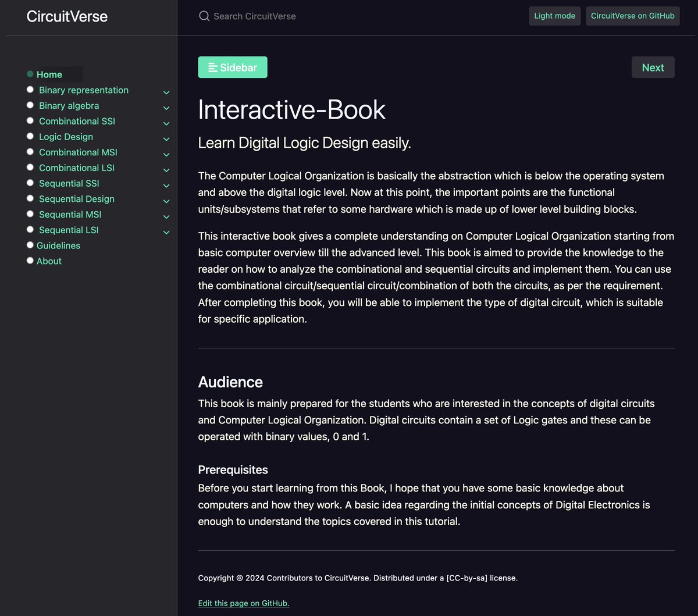Click the CircuitVerse on GitHub button
The image size is (698, 616).
click(x=632, y=16)
